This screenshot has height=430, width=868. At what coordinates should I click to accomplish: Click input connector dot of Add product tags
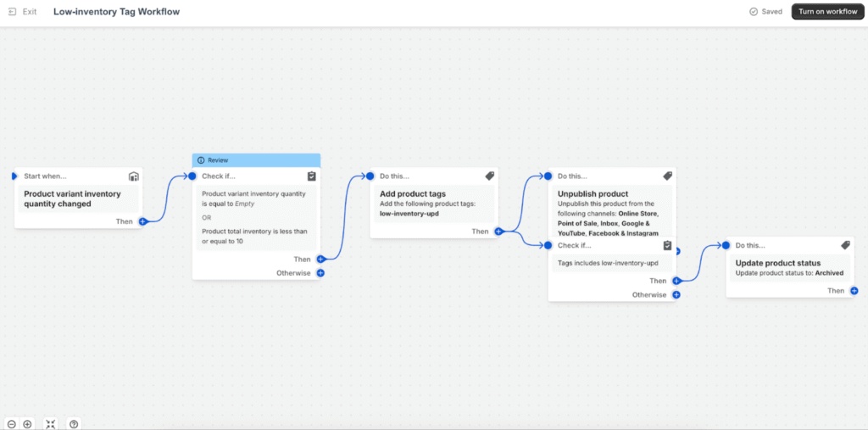click(370, 176)
